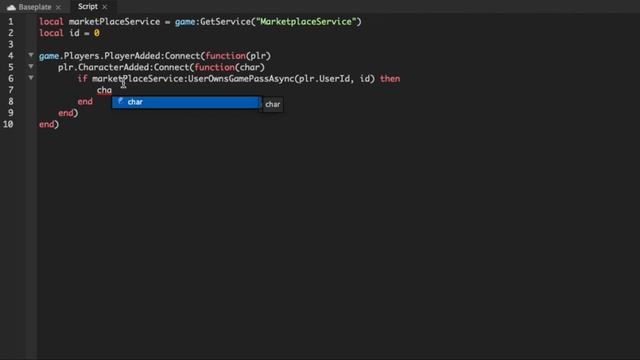This screenshot has height=360, width=640.
Task: Click 'UserOwnsGamePassAsync' on line 6
Action: point(240,79)
